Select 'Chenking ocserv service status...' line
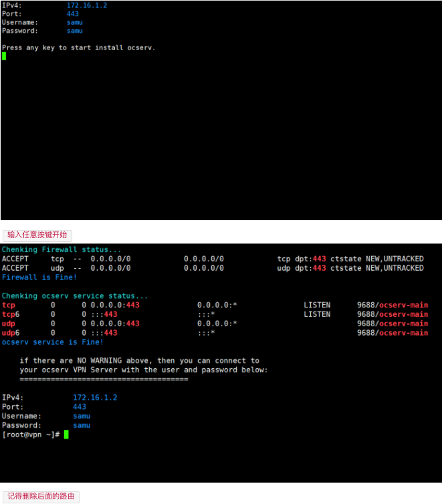This screenshot has height=504, width=442. point(75,295)
